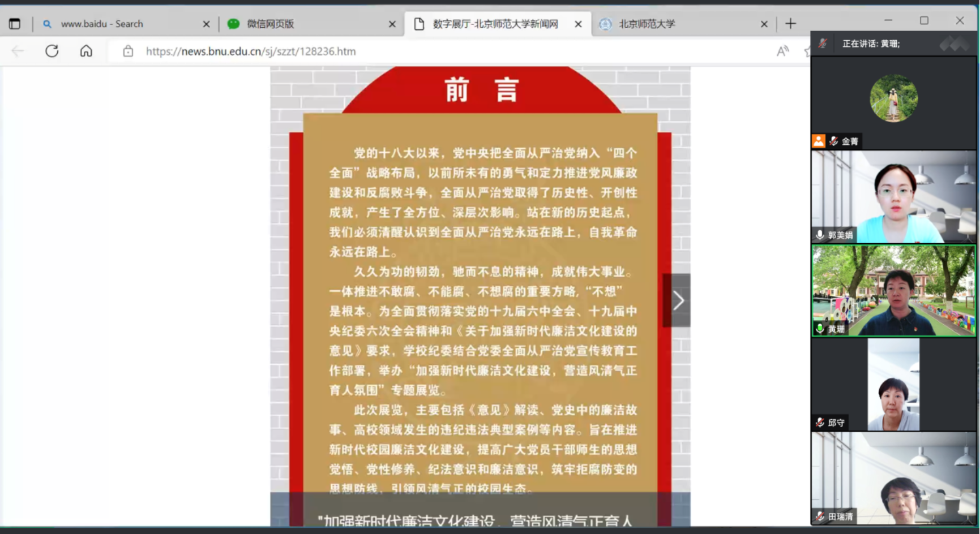Advance to the next slide with the chevron
This screenshot has width=980, height=534.
(679, 300)
